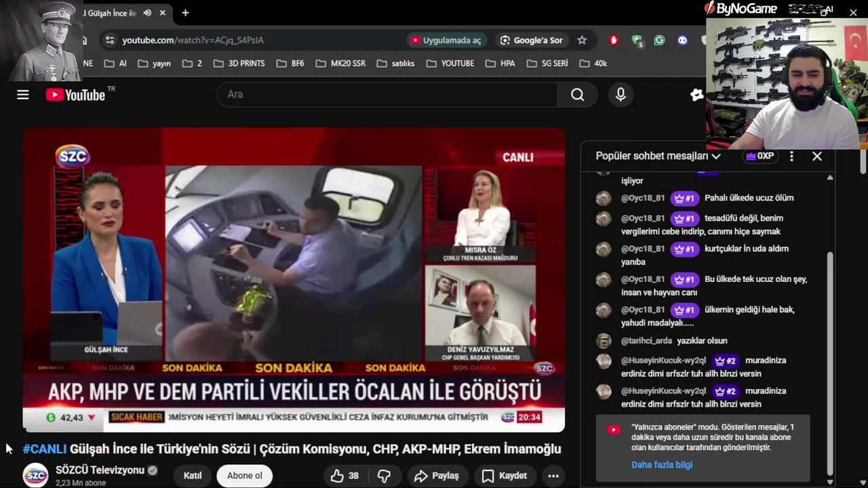The height and width of the screenshot is (488, 868).
Task: Click the live video player
Action: (294, 280)
